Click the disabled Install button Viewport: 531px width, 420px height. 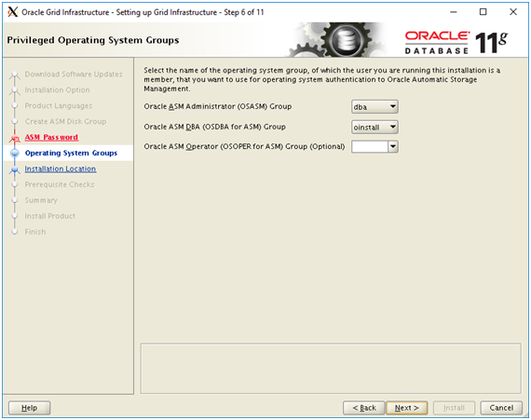pos(454,408)
